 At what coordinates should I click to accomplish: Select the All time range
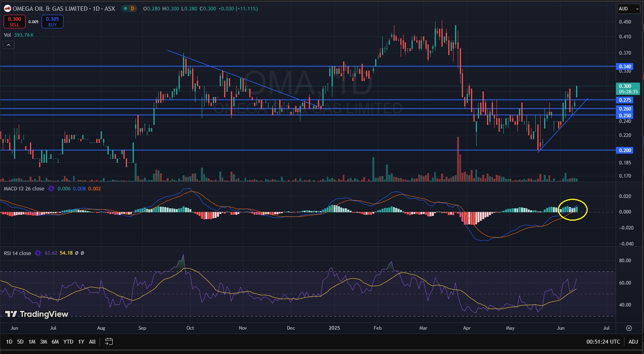(92, 342)
